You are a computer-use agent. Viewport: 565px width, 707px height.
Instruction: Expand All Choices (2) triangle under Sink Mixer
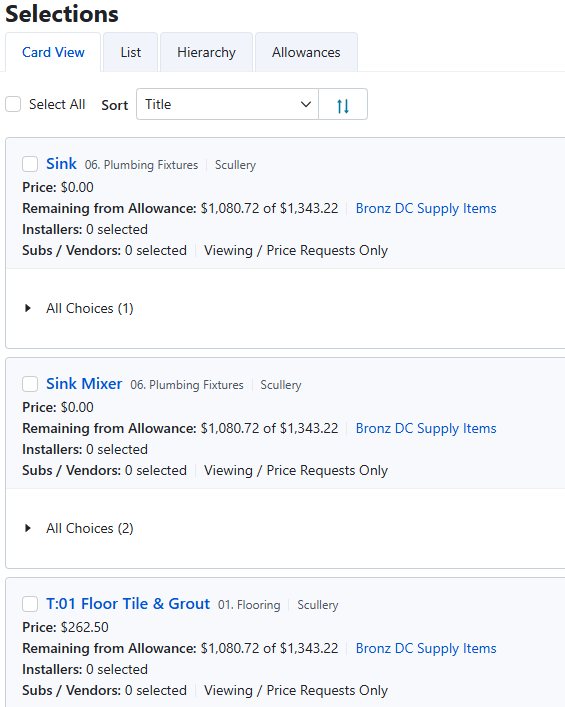click(28, 528)
